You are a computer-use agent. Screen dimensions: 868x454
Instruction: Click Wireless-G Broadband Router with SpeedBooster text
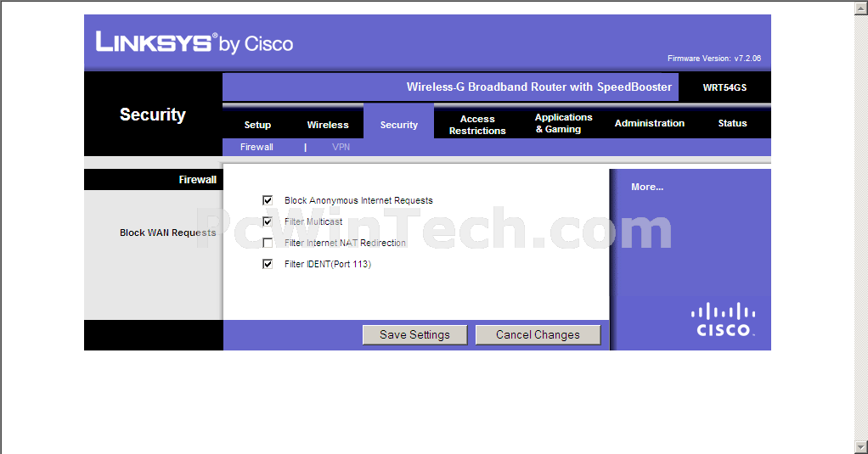pyautogui.click(x=539, y=87)
